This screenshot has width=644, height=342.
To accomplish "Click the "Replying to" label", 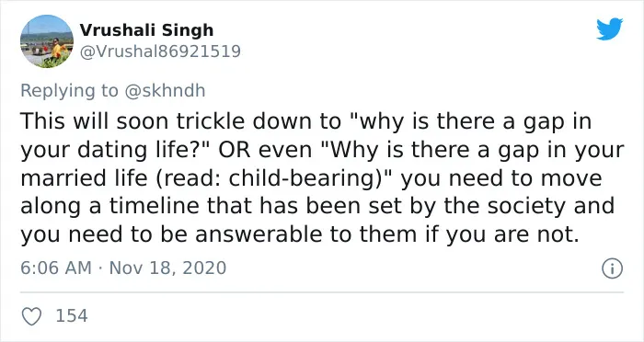I will tap(69, 91).
